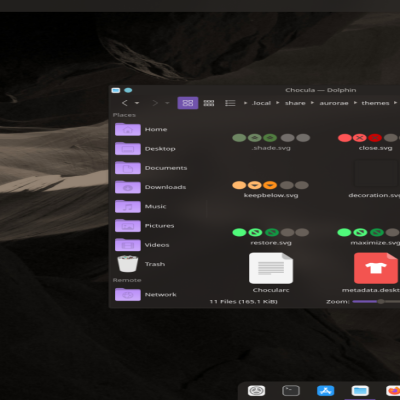Expand the arrow before aurorae breadcrumb
This screenshot has width=400, height=400.
pyautogui.click(x=312, y=103)
